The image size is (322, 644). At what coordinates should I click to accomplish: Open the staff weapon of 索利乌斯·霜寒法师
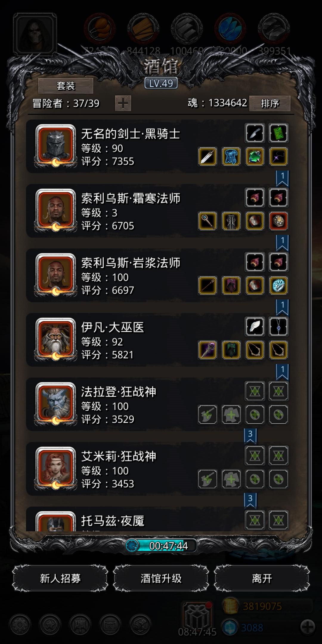(208, 221)
